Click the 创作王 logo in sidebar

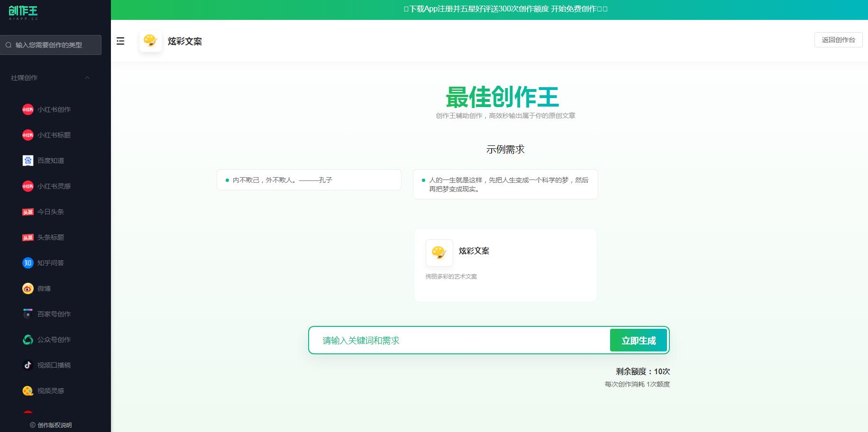[23, 12]
